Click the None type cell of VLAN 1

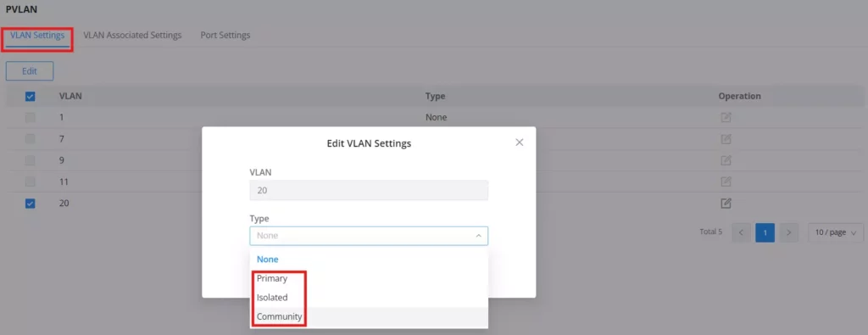tap(436, 117)
